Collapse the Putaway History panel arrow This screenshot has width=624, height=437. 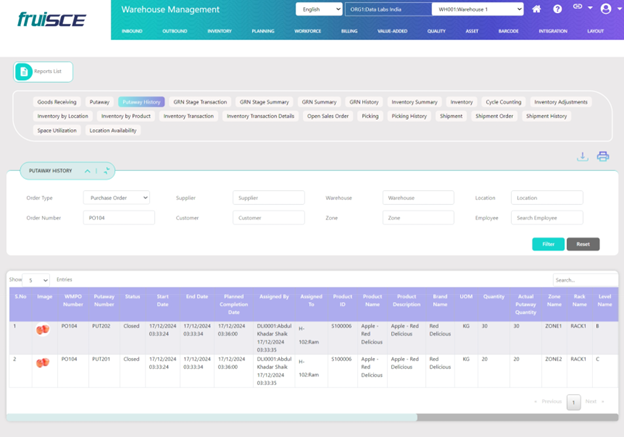coord(87,171)
